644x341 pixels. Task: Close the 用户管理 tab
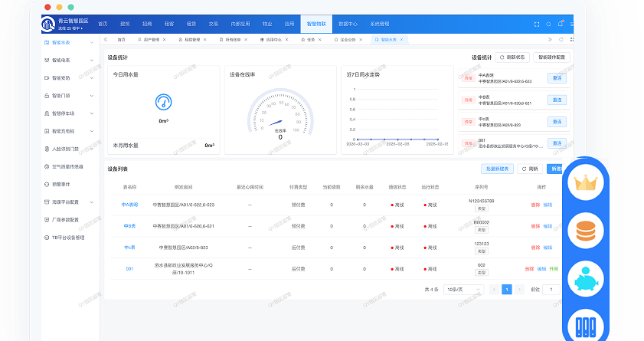pos(165,39)
